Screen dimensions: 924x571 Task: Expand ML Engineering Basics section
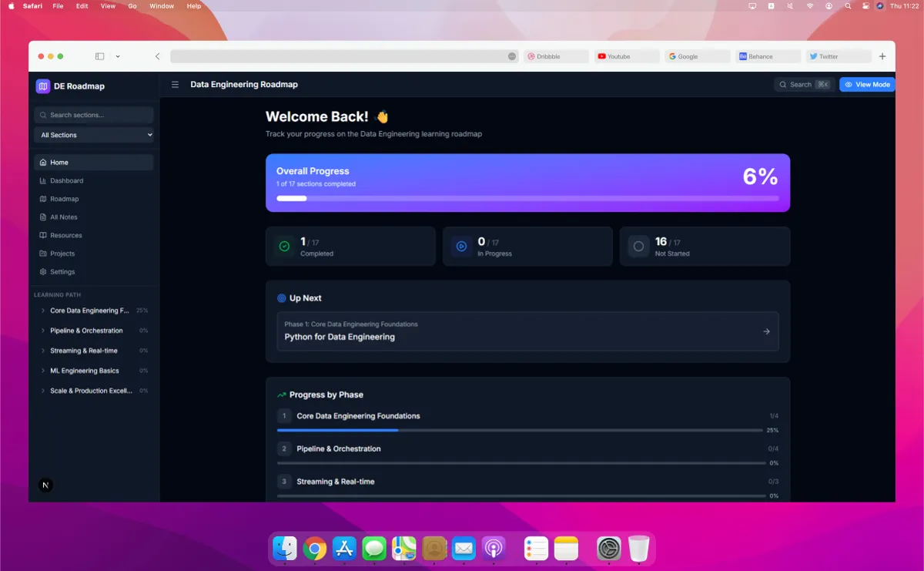[x=84, y=371]
